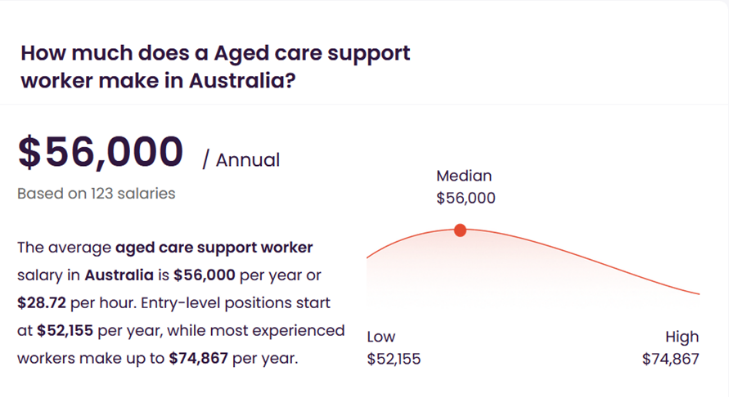Click the red median dot on curve
729x397 pixels.
pyautogui.click(x=460, y=230)
